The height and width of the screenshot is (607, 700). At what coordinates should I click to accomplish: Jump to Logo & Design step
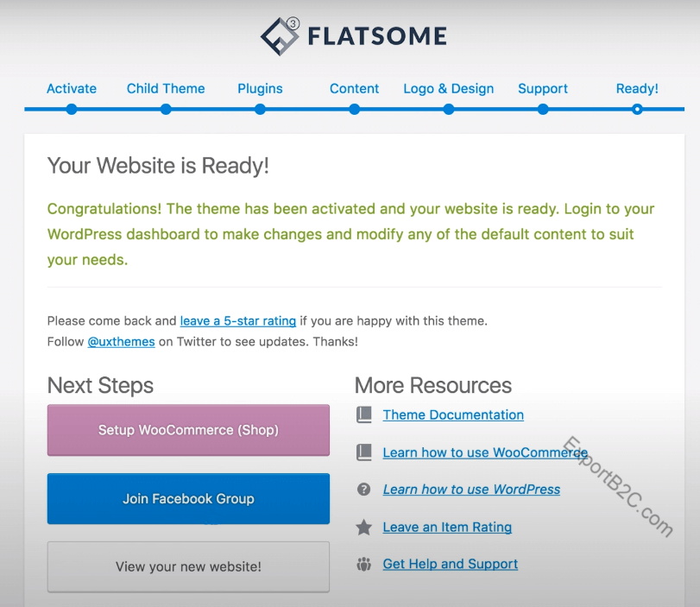tap(449, 89)
